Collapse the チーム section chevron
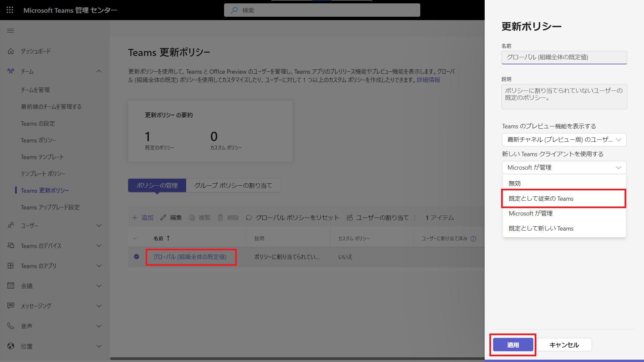Image resolution: width=644 pixels, height=362 pixels. [x=99, y=71]
